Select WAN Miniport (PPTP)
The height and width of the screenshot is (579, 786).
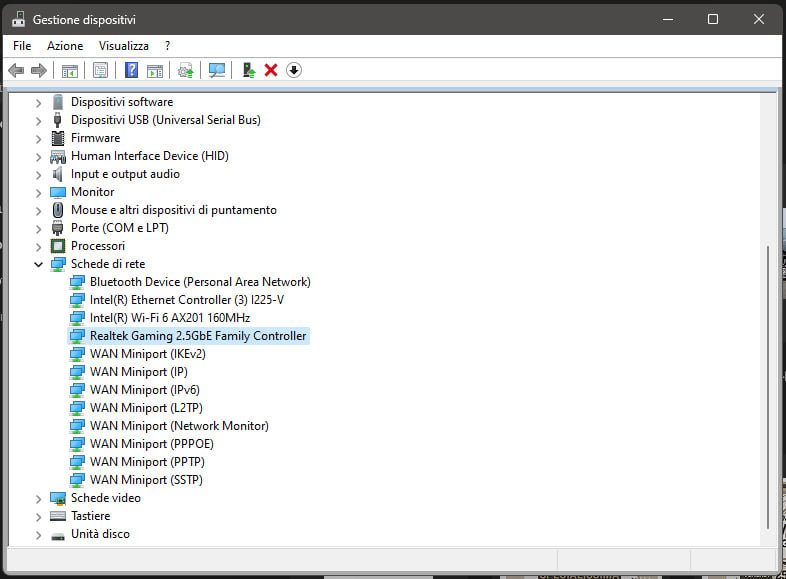coord(147,462)
